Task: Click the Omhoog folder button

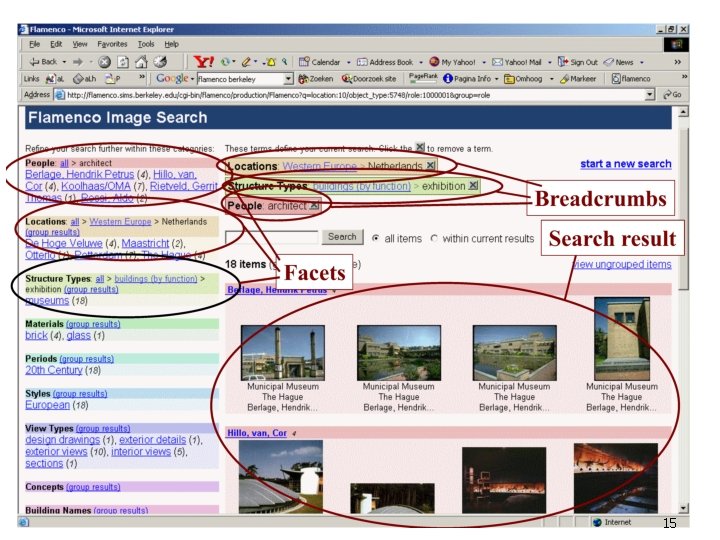Action: pyautogui.click(x=523, y=79)
